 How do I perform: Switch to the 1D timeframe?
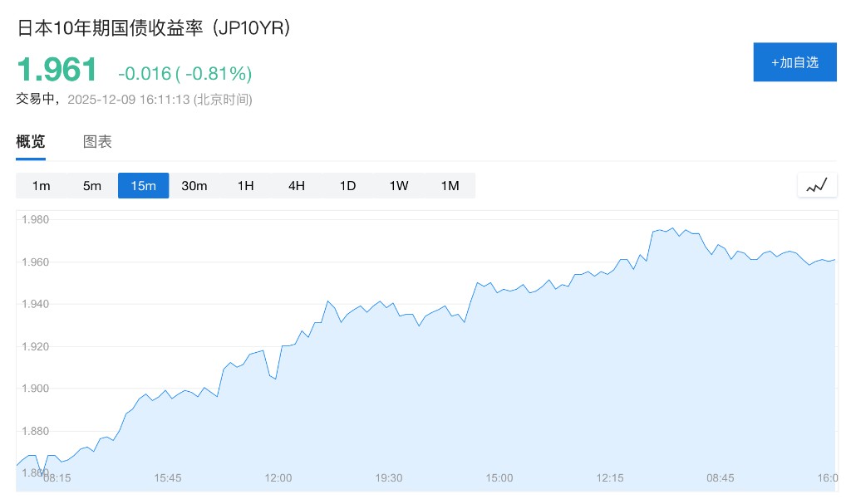point(347,186)
